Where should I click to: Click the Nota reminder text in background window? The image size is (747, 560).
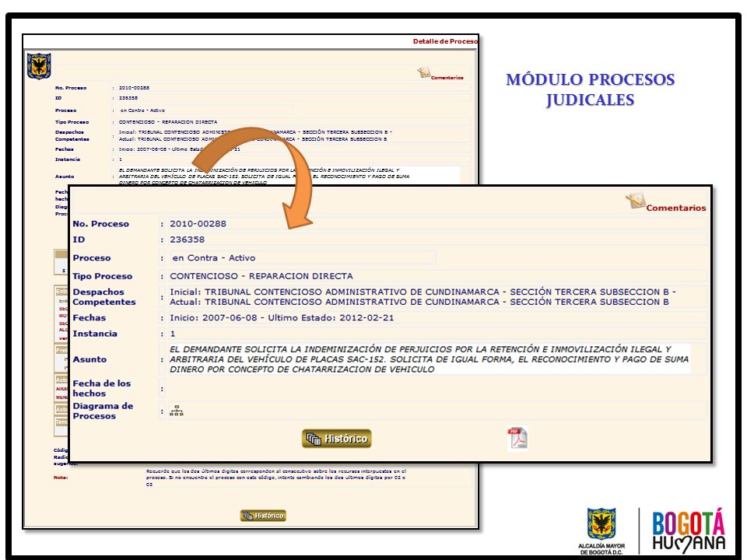(276, 478)
